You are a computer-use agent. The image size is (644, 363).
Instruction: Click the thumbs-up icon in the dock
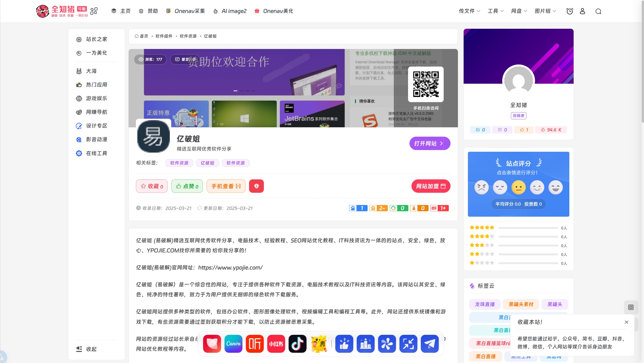tap(344, 344)
